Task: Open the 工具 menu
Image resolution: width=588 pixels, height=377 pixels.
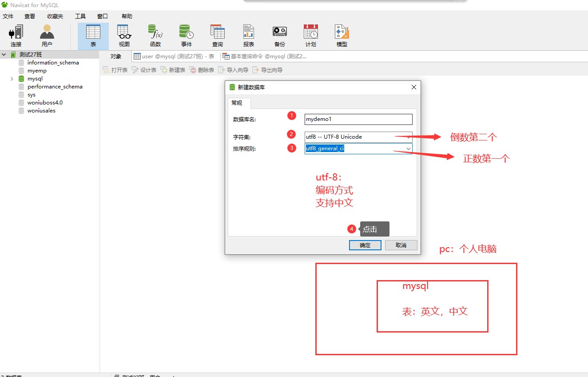Action: pyautogui.click(x=80, y=16)
